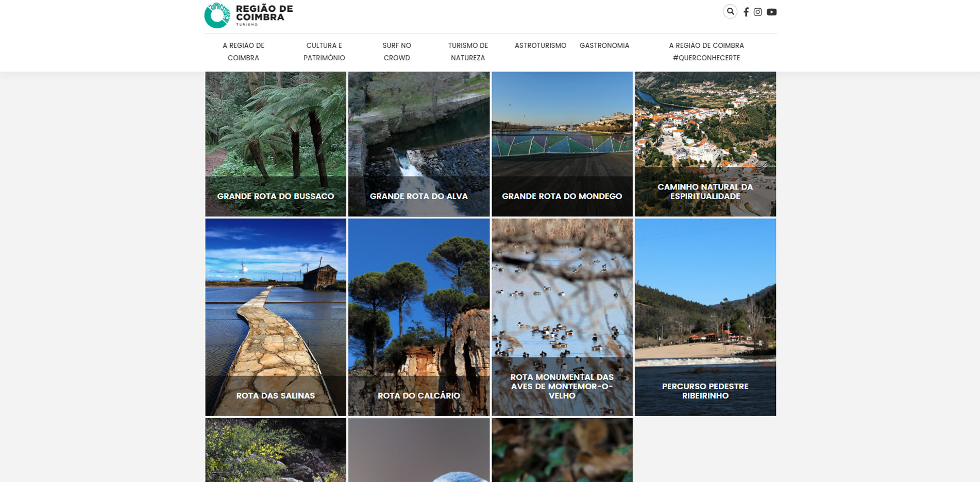The image size is (980, 482).
Task: Open the yellow flowers card image
Action: point(276,450)
